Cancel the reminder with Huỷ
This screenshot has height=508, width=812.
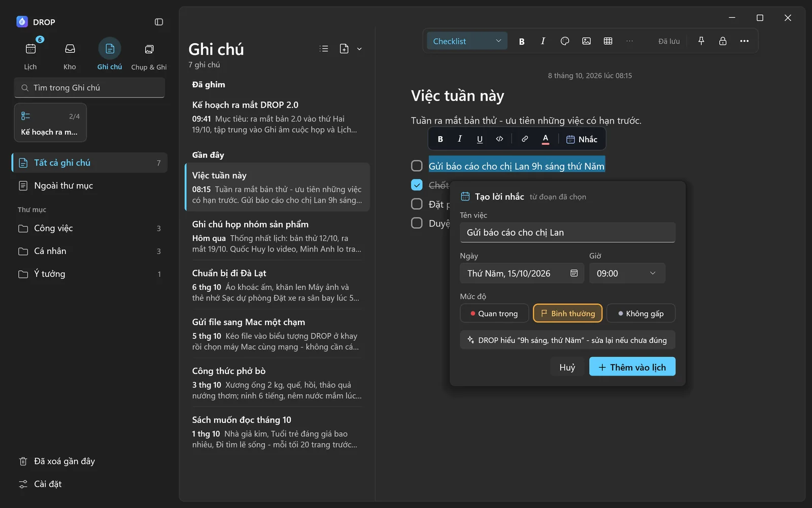(567, 367)
